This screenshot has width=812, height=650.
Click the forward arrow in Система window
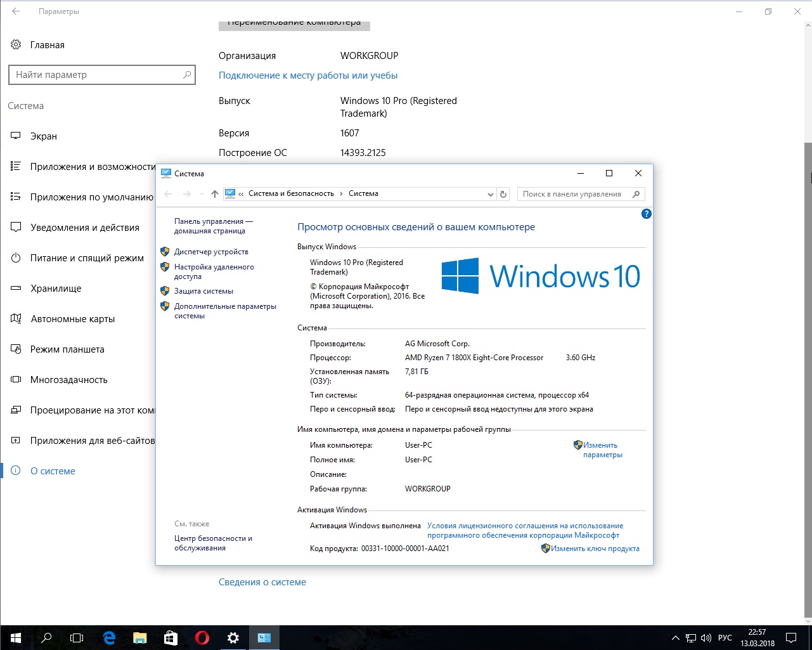[186, 194]
